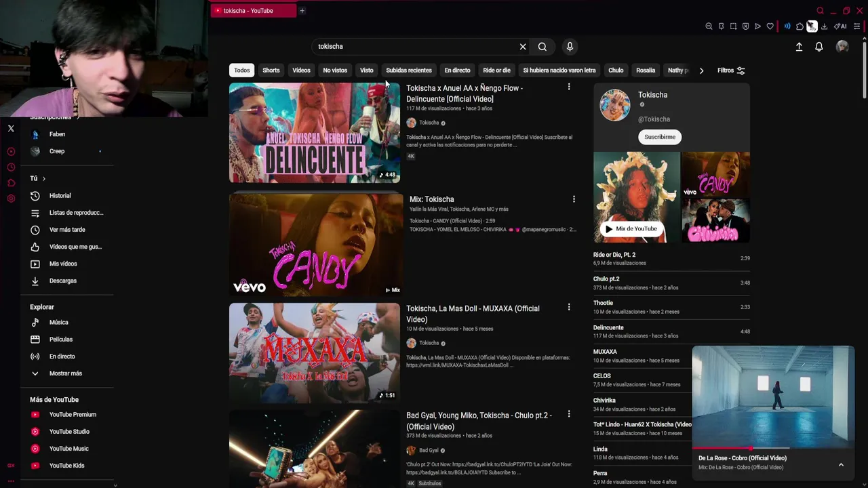This screenshot has height=488, width=868.
Task: Open the account avatar menu
Action: [842, 46]
